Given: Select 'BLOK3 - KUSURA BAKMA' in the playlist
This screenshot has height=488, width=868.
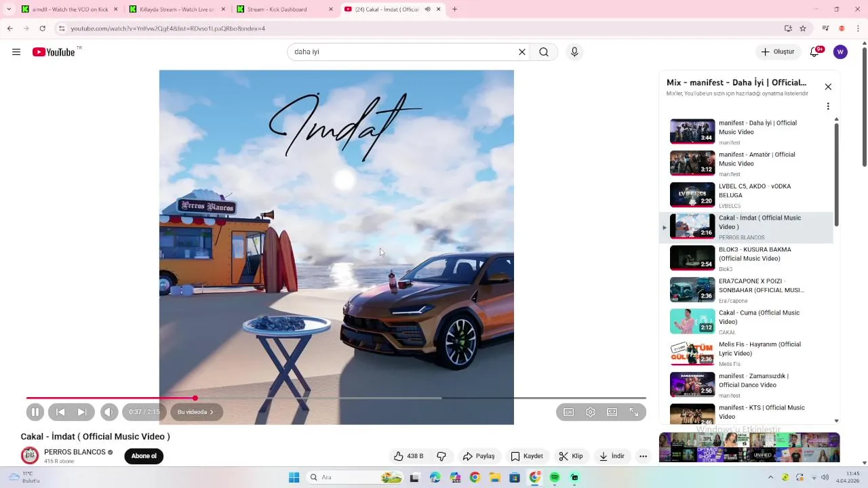Looking at the screenshot, I should coord(747,259).
